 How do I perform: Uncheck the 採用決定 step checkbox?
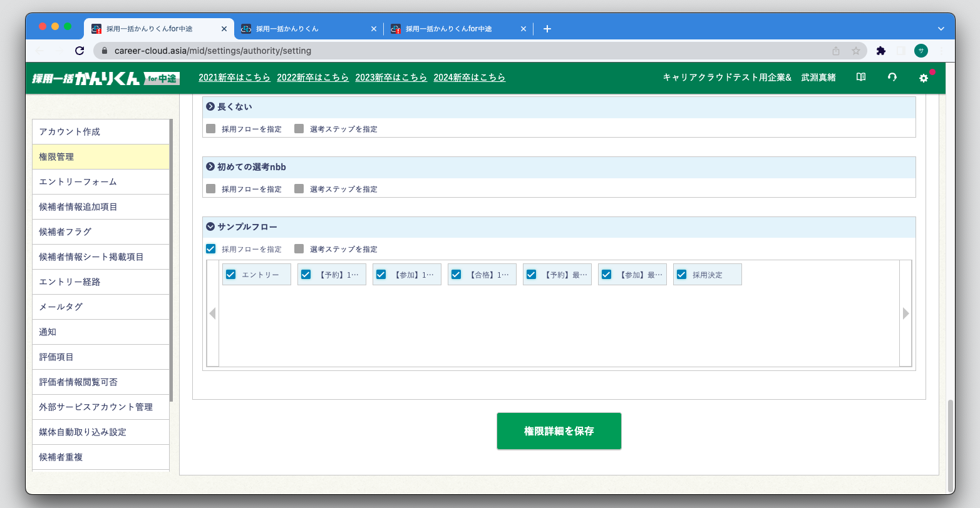pos(682,275)
